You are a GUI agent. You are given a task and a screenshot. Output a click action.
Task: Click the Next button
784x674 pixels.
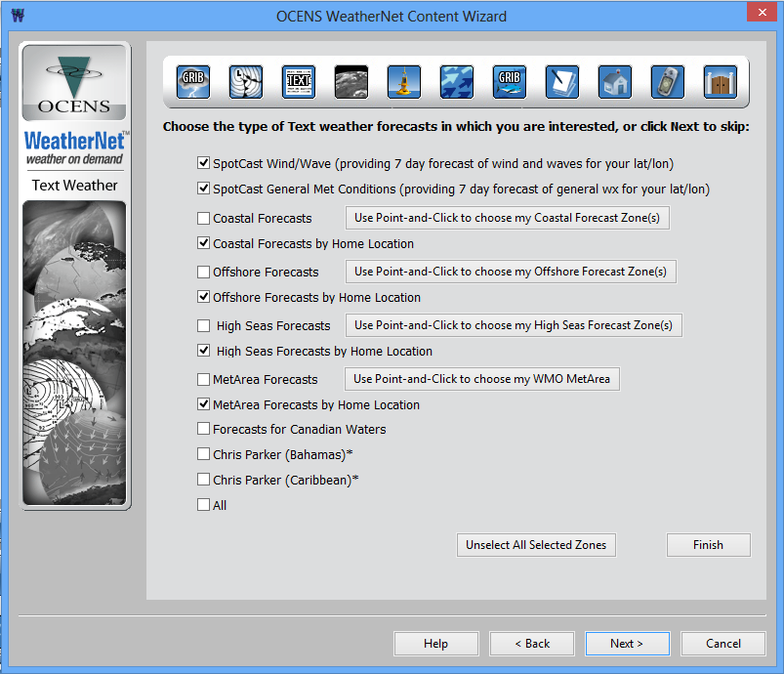(627, 644)
